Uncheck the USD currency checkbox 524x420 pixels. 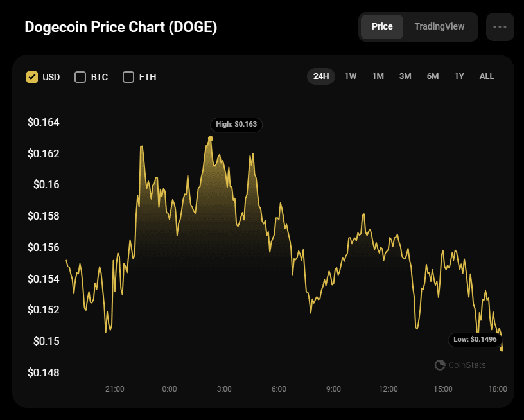pyautogui.click(x=31, y=76)
